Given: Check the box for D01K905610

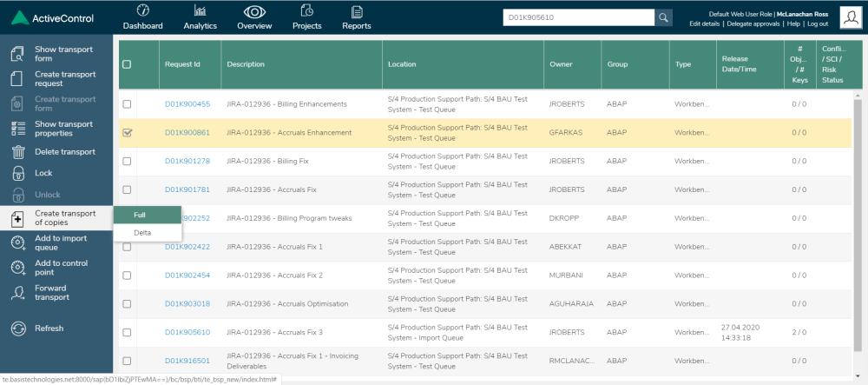Looking at the screenshot, I should point(127,332).
